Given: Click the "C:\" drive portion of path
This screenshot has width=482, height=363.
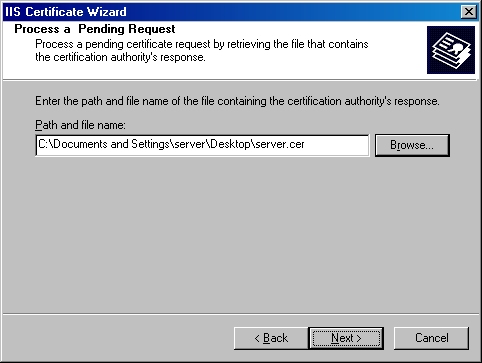Looking at the screenshot, I should [x=46, y=144].
